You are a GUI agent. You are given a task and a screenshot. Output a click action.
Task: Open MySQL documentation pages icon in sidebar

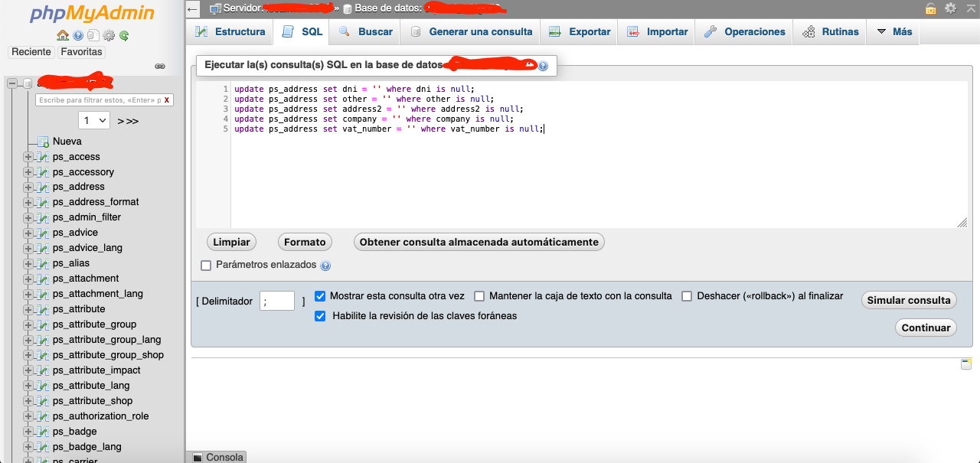(x=93, y=35)
